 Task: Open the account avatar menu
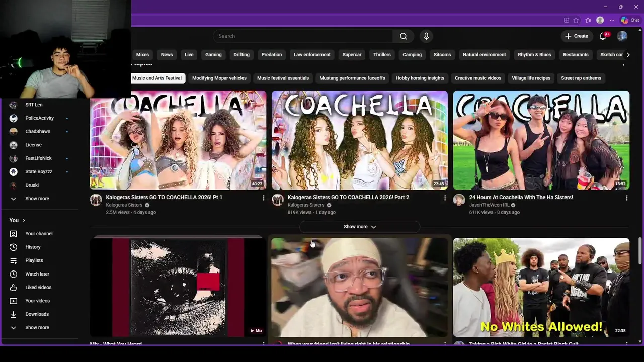(x=622, y=36)
